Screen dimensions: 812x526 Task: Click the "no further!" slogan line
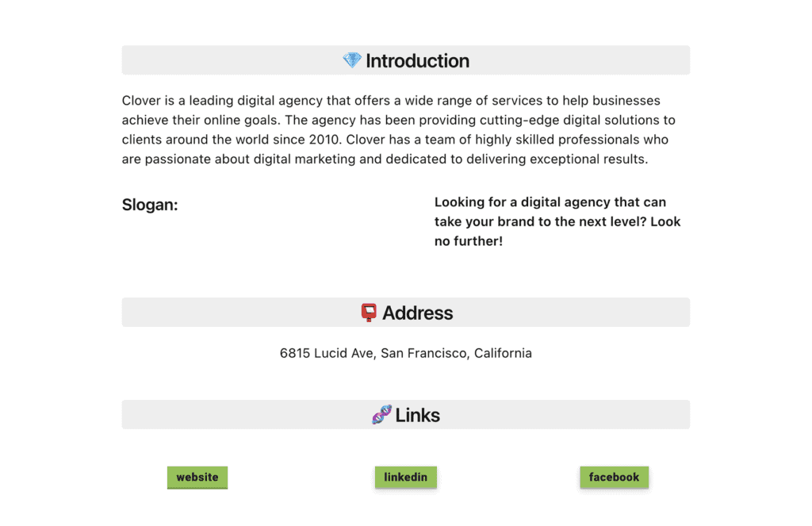click(469, 241)
